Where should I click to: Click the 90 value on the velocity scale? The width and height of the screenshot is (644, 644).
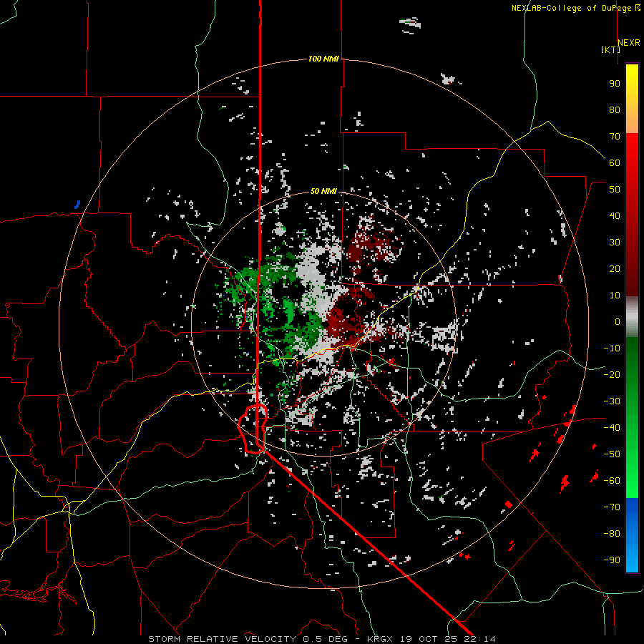coord(615,84)
